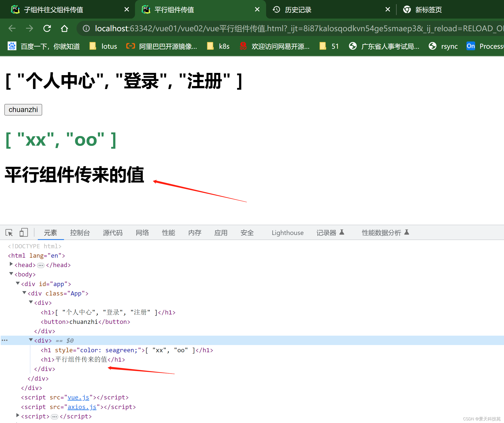
Task: Expand the head element node
Action: click(x=11, y=264)
